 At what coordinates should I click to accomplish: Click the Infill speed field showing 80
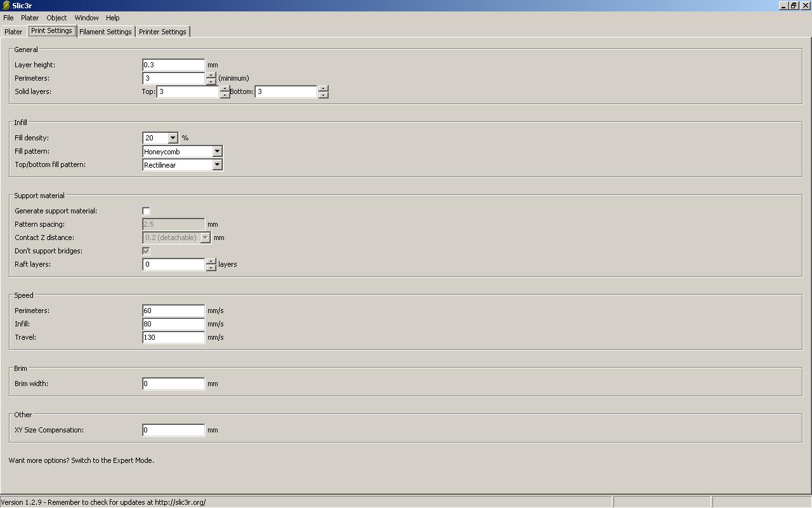point(174,324)
